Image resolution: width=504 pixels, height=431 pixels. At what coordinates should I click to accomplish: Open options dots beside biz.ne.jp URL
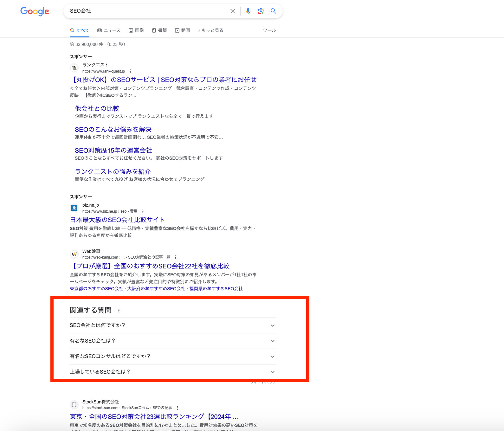click(x=143, y=211)
